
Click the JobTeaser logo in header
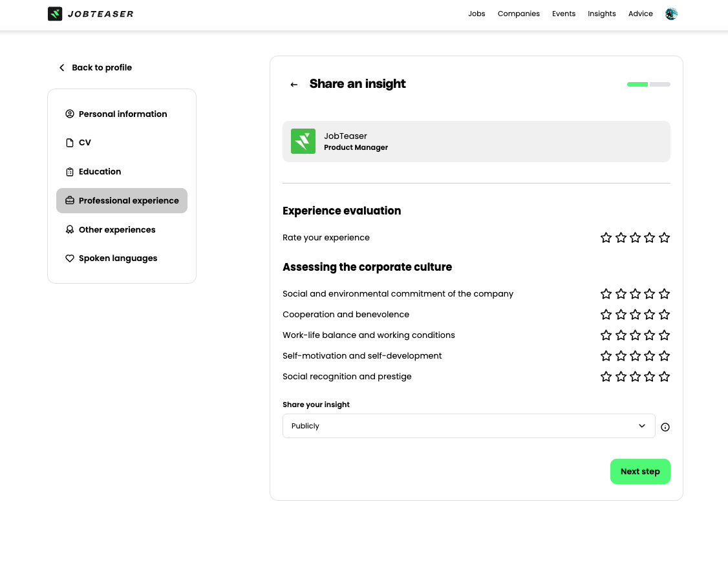click(91, 14)
